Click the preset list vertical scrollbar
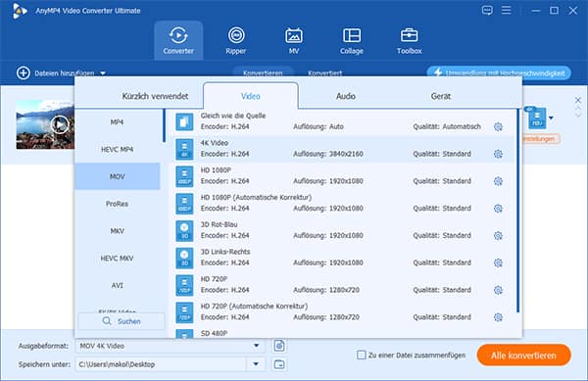The image size is (588, 381). click(517, 210)
